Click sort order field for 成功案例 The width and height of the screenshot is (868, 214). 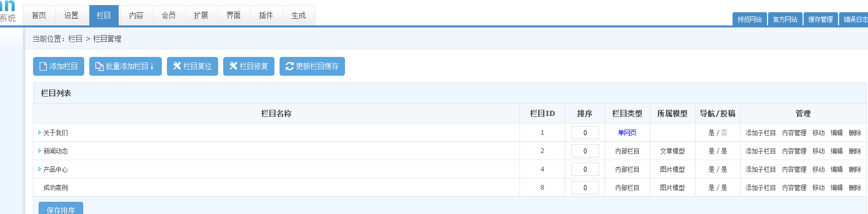pos(585,188)
